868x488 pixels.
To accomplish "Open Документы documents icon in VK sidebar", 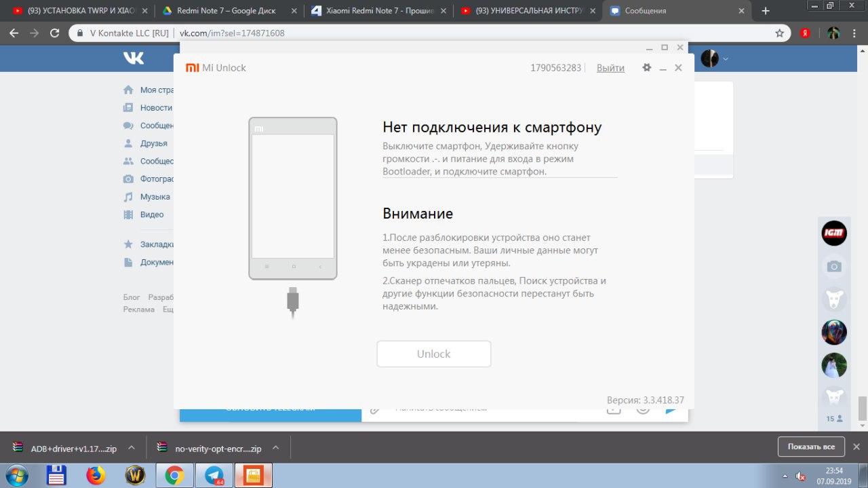I will click(x=128, y=262).
